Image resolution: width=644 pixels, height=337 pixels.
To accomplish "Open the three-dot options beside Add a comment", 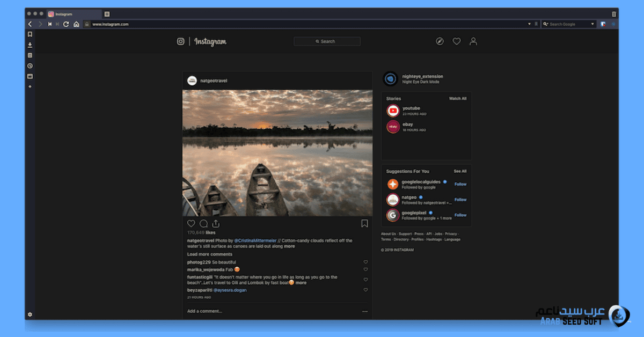I will 365,311.
